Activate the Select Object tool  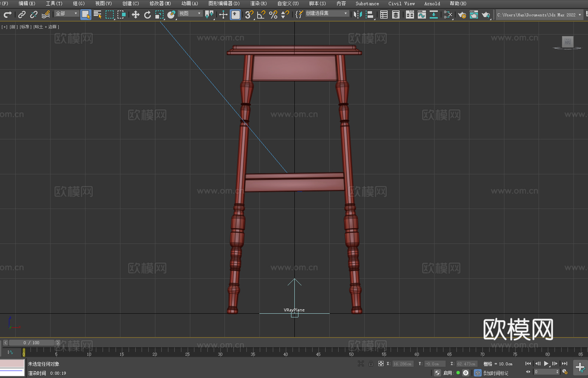86,14
